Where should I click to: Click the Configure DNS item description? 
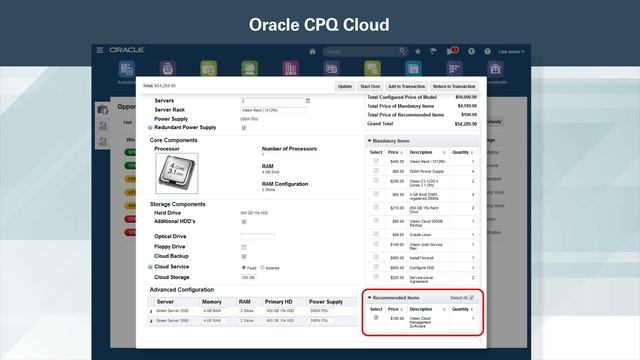click(422, 268)
